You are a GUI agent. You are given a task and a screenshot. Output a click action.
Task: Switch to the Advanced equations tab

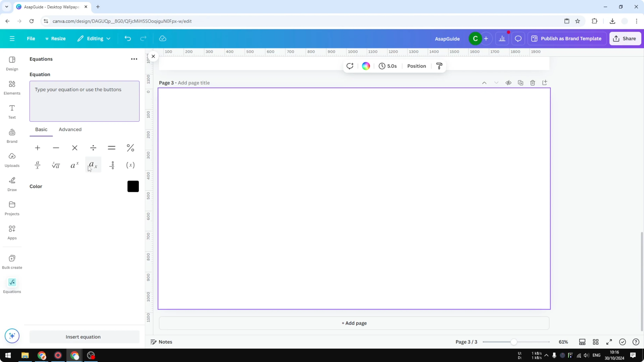(x=70, y=129)
